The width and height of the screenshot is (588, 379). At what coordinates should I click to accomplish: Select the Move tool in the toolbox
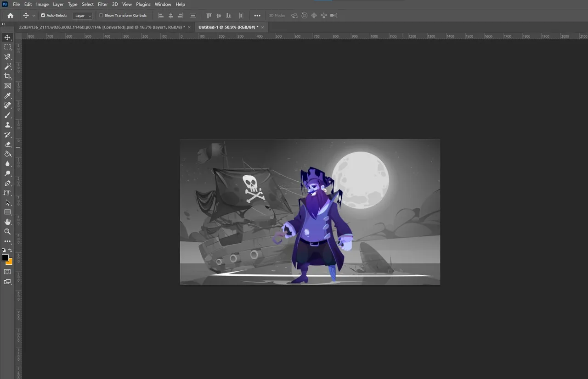(7, 37)
